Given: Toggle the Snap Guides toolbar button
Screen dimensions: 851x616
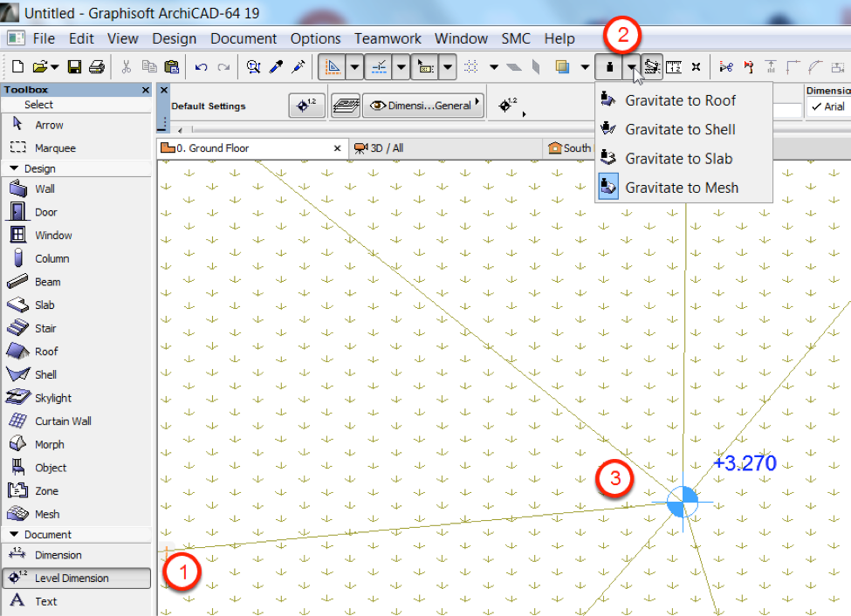Looking at the screenshot, I should 378,67.
